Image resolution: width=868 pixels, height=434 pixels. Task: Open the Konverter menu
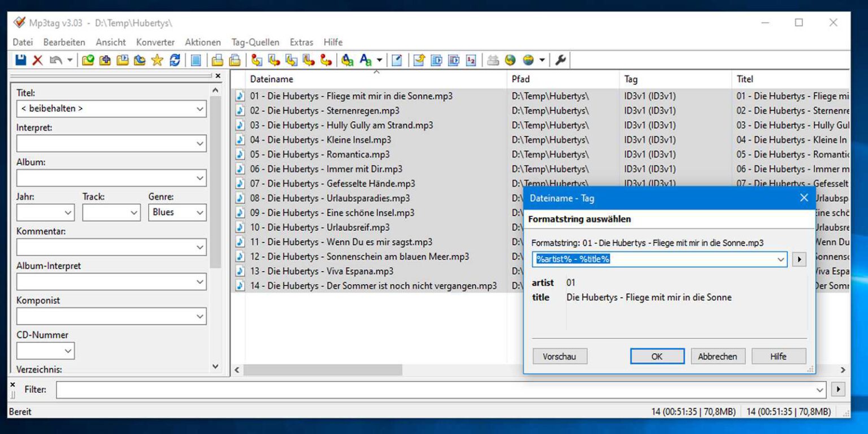point(155,42)
